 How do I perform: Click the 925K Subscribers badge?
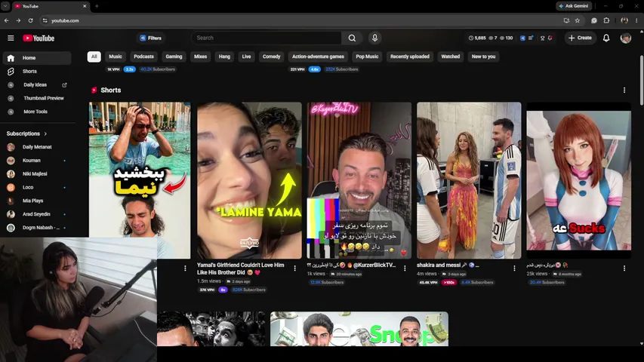click(x=248, y=290)
